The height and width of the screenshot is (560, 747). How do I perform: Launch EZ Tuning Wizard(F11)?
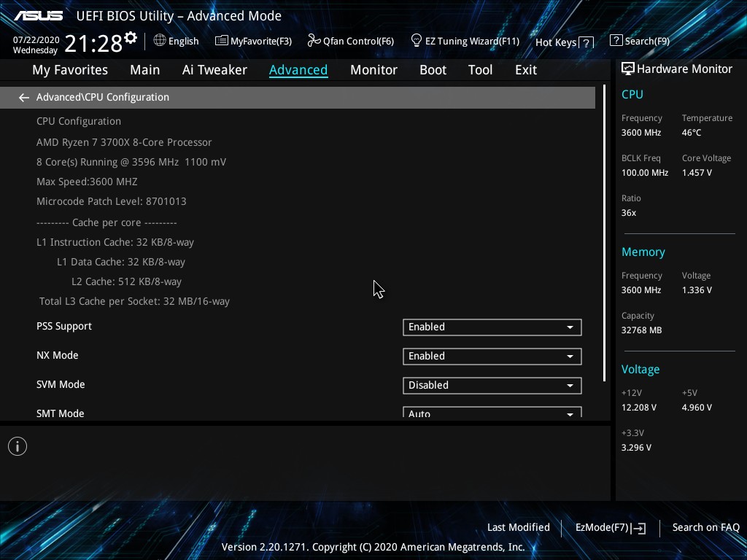[465, 41]
